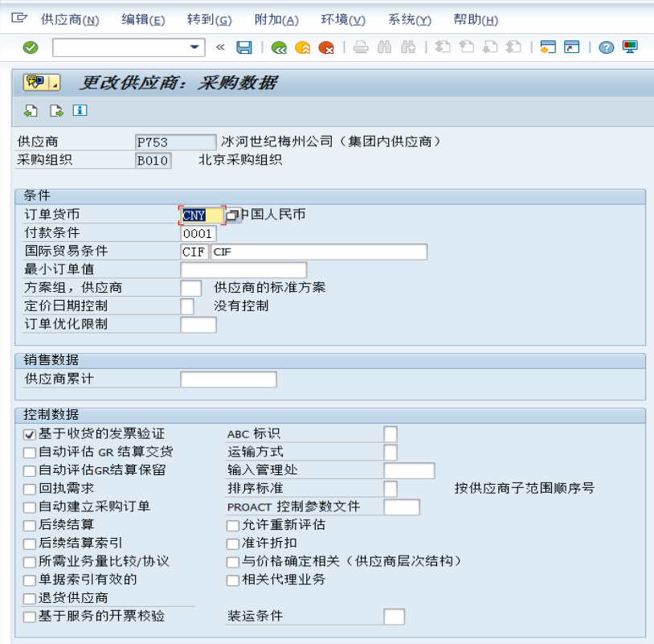654x644 pixels.
Task: Click the 最小订单值 input field
Action: [243, 270]
